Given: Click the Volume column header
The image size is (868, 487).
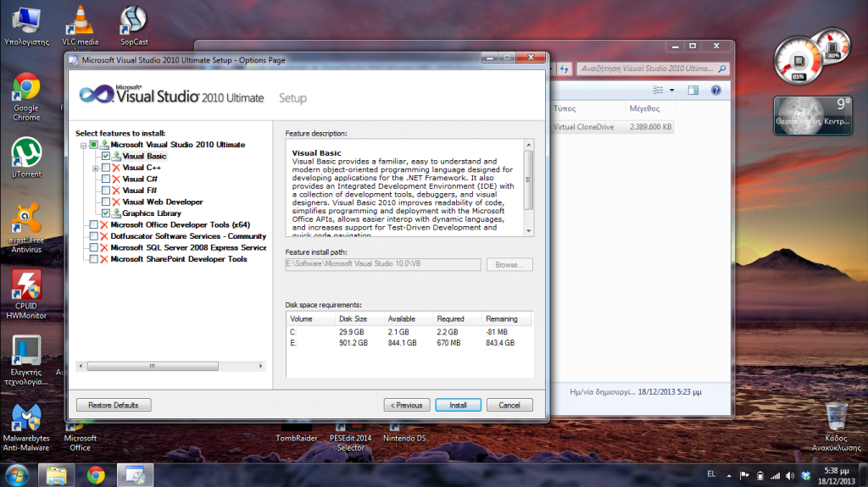Looking at the screenshot, I should pos(311,318).
